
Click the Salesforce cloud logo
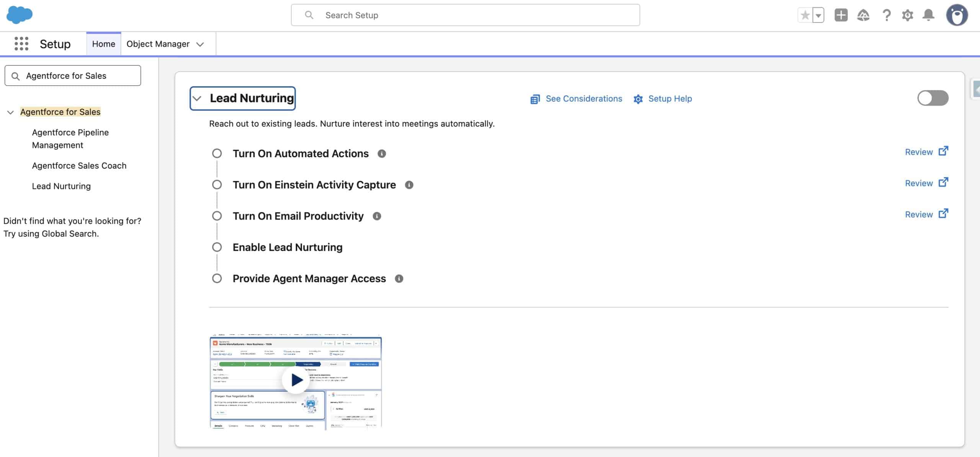pyautogui.click(x=20, y=15)
